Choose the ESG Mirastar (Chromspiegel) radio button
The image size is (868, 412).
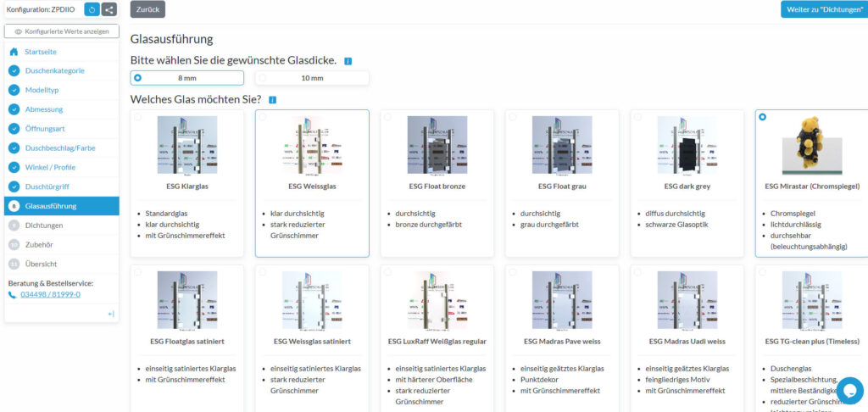pos(763,117)
